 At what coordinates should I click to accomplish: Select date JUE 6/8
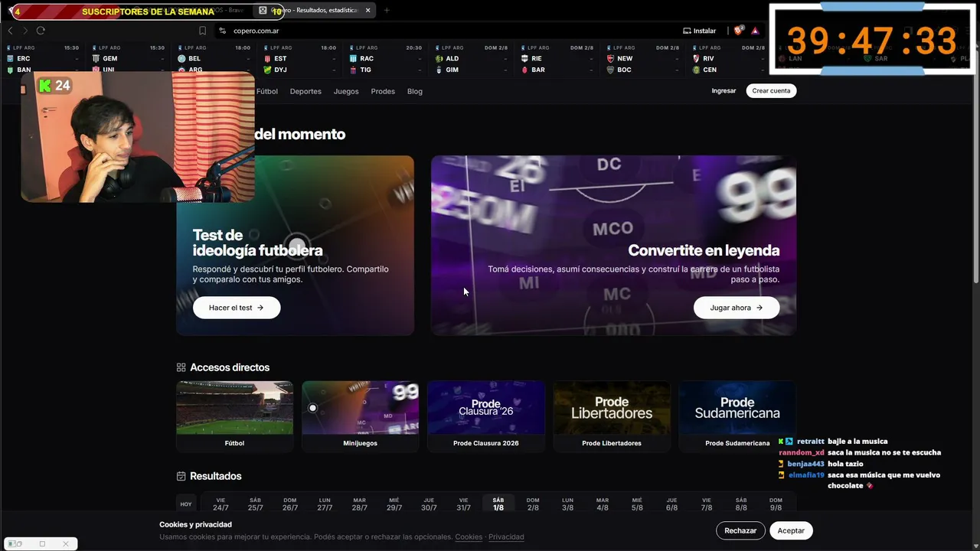tap(671, 504)
